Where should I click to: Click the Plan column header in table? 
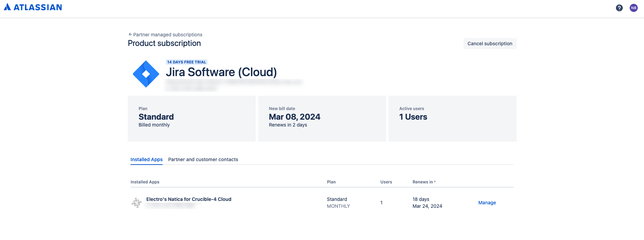[x=331, y=182]
